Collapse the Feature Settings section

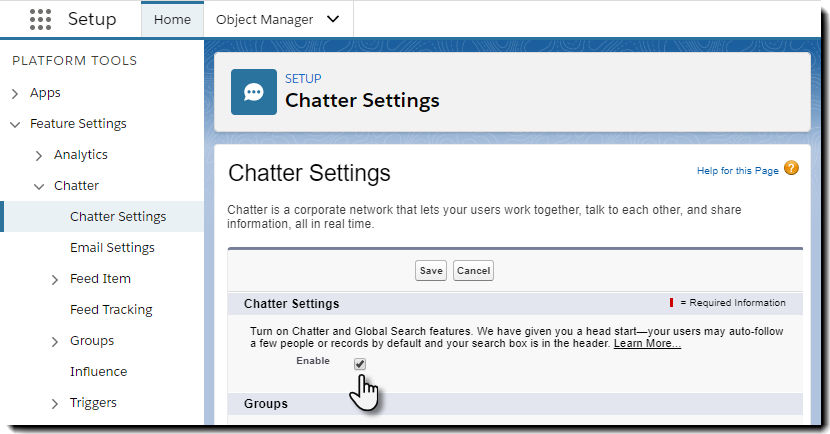point(15,124)
